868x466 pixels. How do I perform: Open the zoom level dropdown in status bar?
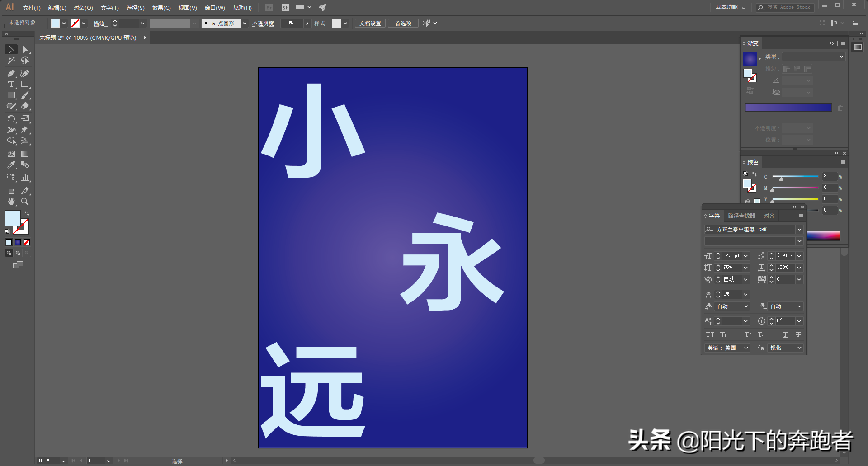(63, 461)
